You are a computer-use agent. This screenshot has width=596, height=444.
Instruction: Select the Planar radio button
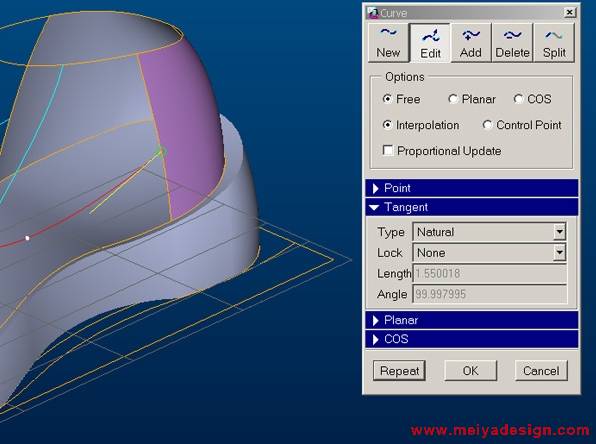click(452, 99)
